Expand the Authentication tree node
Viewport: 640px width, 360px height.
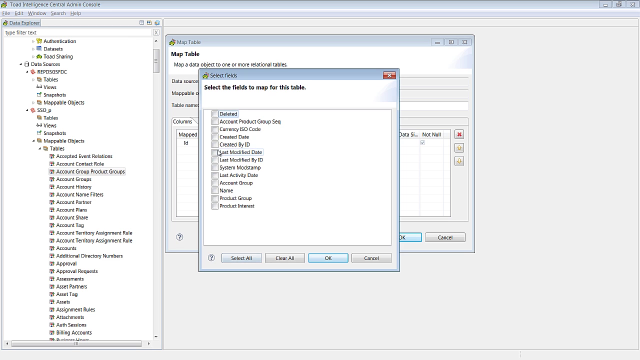coord(33,41)
